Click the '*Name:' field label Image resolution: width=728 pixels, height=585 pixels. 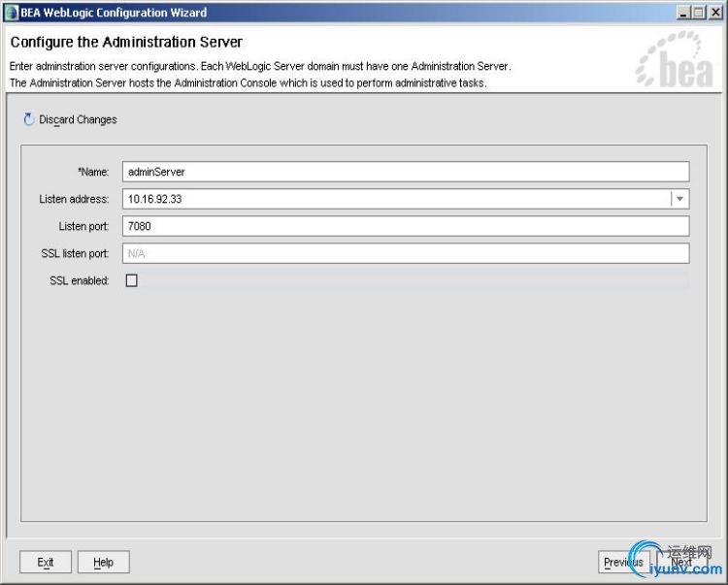(93, 172)
